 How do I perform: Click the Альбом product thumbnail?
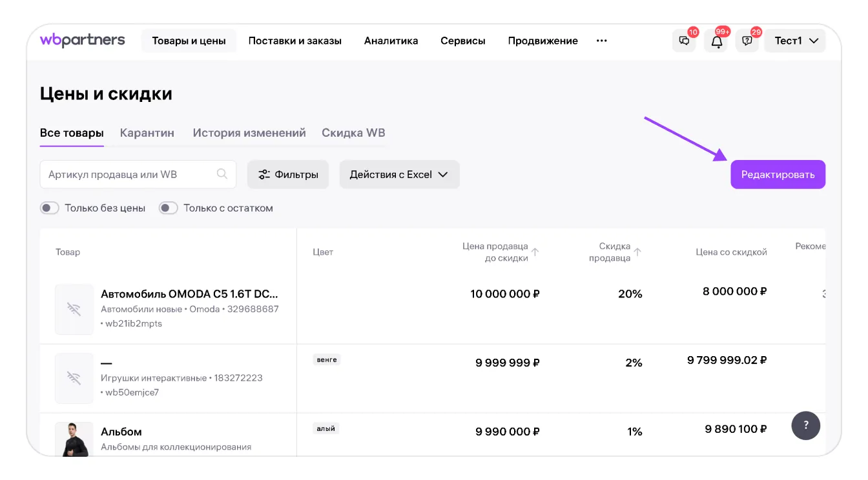tap(74, 439)
